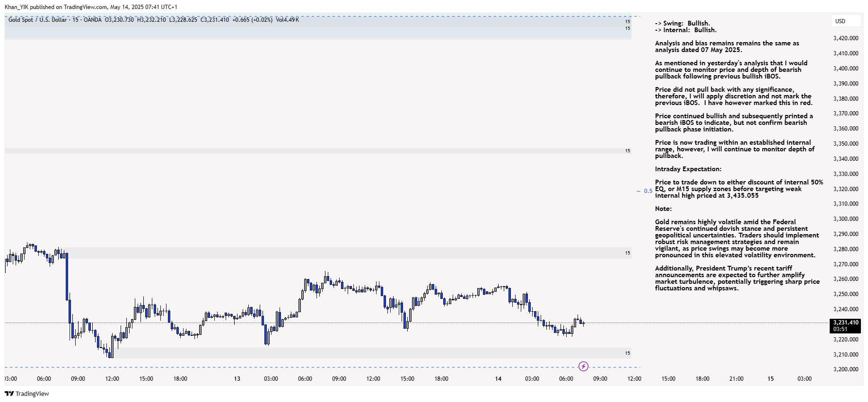Open the USD currency selector
The height and width of the screenshot is (402, 868).
pos(846,21)
